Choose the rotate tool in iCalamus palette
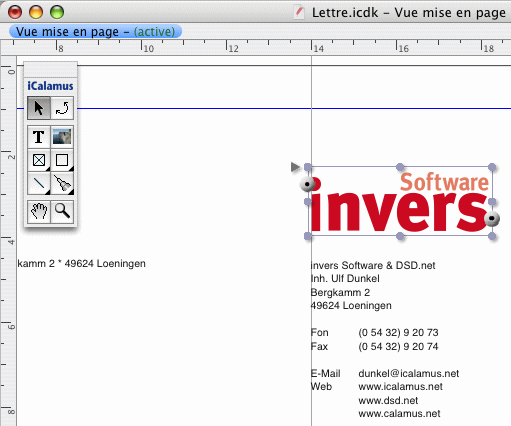 tap(62, 108)
